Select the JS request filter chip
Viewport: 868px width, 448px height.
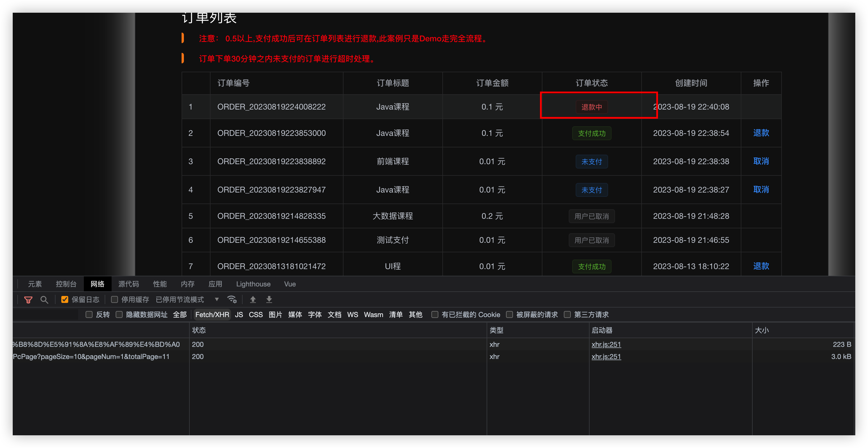pyautogui.click(x=239, y=314)
